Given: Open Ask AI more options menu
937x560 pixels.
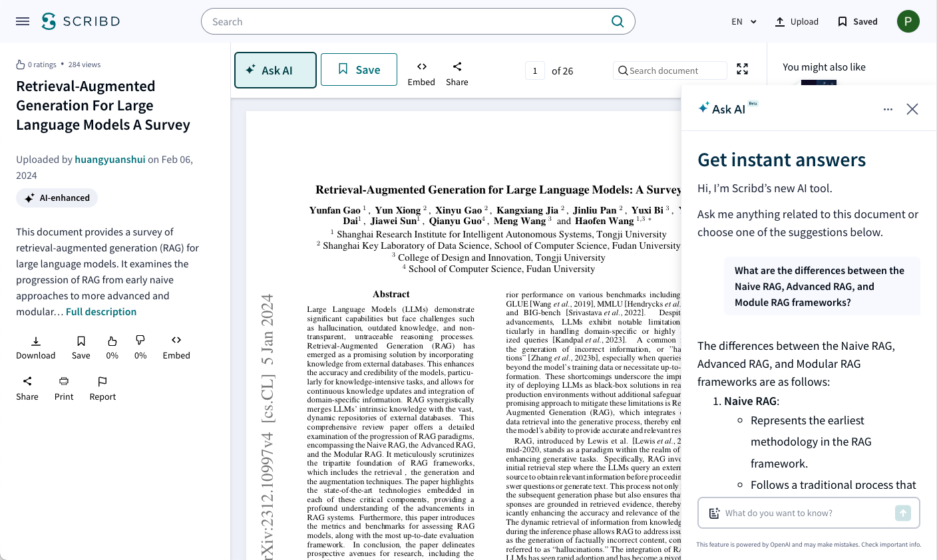Looking at the screenshot, I should tap(888, 109).
